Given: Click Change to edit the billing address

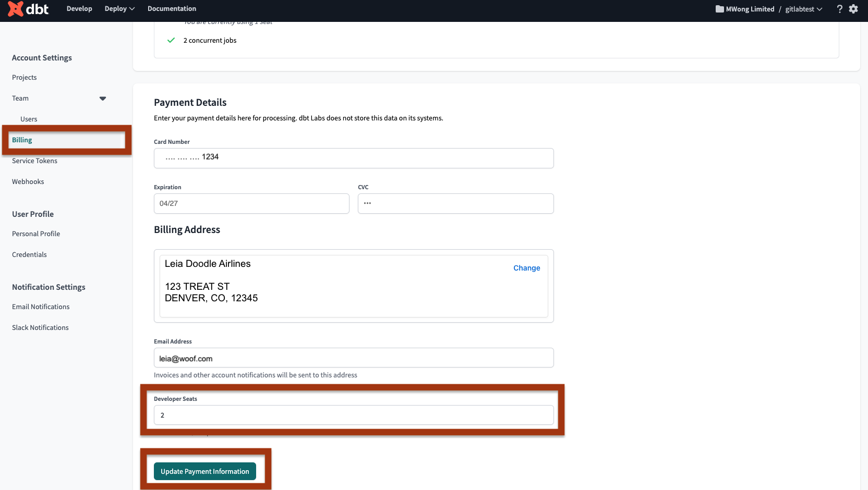Looking at the screenshot, I should click(x=526, y=267).
